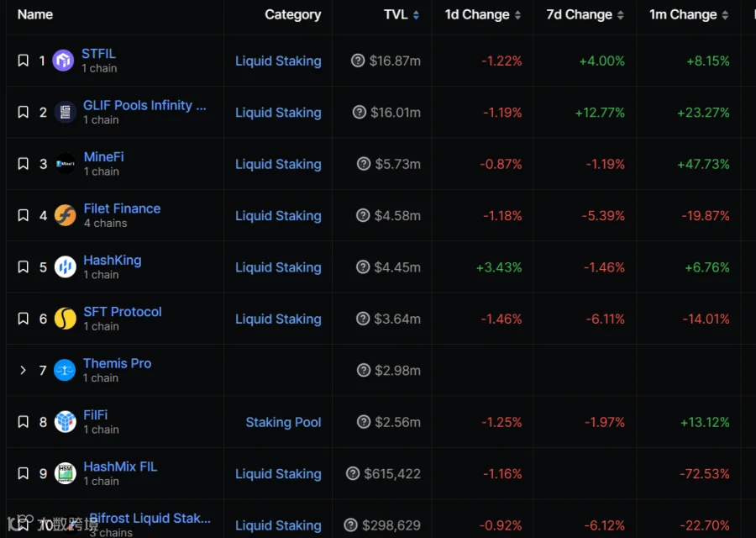Image resolution: width=756 pixels, height=538 pixels.
Task: Open TVL info tooltip for SFT Protocol
Action: coord(363,319)
